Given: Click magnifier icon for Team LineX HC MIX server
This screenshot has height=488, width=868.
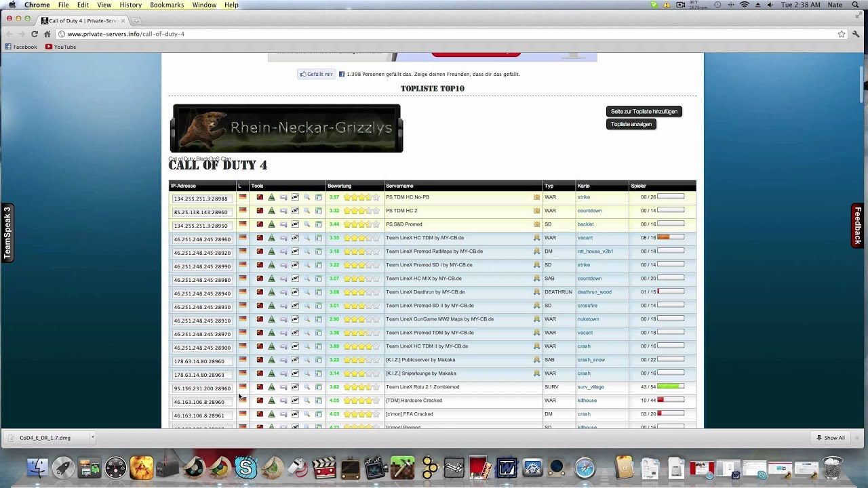Looking at the screenshot, I should click(307, 279).
